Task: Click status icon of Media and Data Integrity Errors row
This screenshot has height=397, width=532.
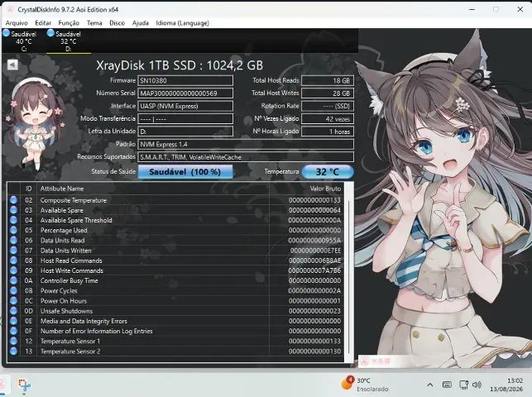Action: (x=13, y=321)
